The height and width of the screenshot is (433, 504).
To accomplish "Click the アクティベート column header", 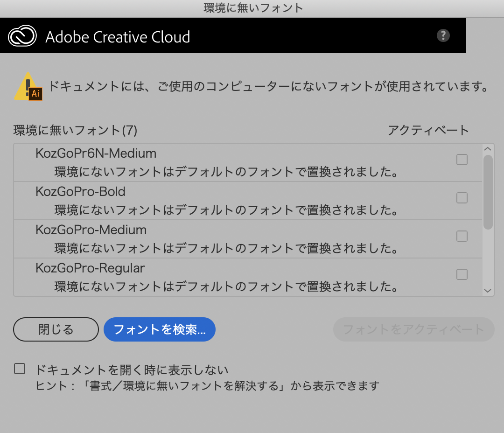I will (x=428, y=131).
